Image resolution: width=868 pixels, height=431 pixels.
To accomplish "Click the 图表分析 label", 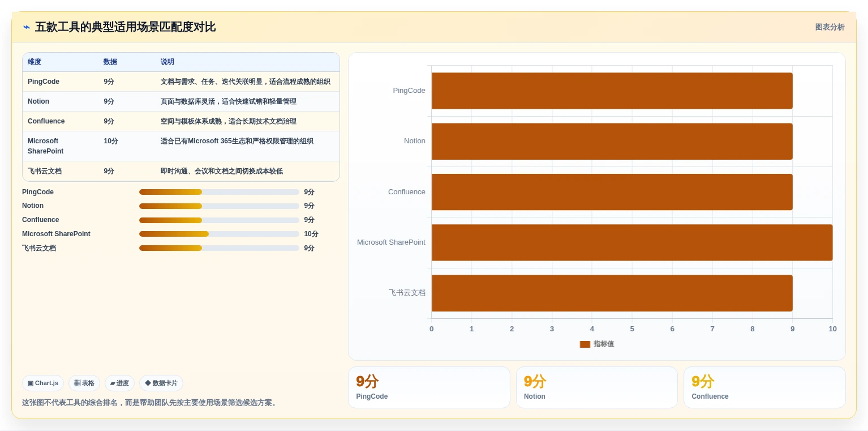I will point(830,27).
